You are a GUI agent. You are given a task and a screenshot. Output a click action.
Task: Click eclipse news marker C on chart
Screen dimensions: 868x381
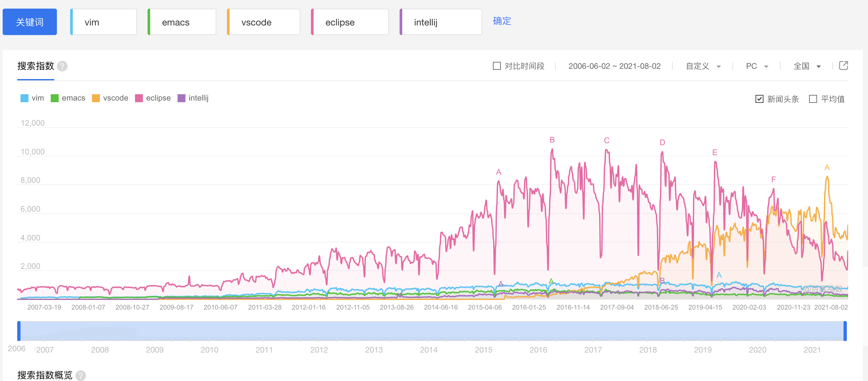pos(607,141)
